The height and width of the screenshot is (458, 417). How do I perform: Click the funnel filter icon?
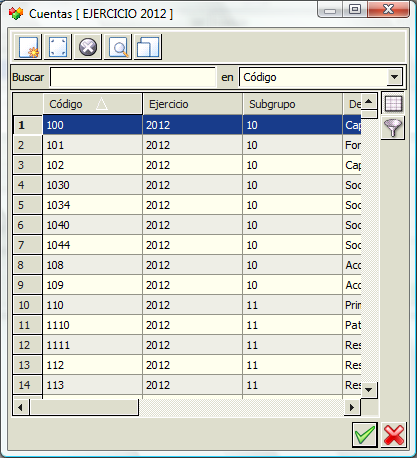click(x=393, y=128)
